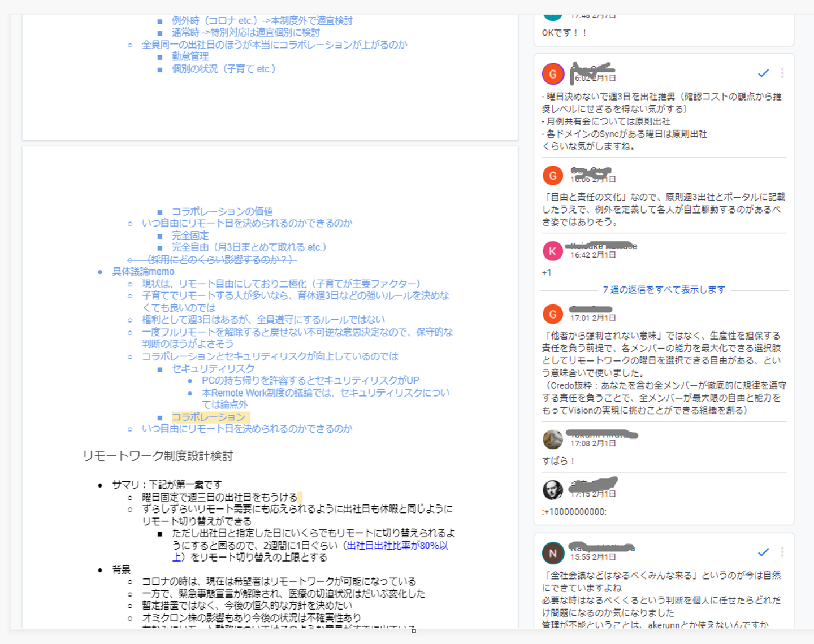This screenshot has width=814, height=644.
Task: Click the G avatar on the 16:06 reply
Action: [x=553, y=176]
